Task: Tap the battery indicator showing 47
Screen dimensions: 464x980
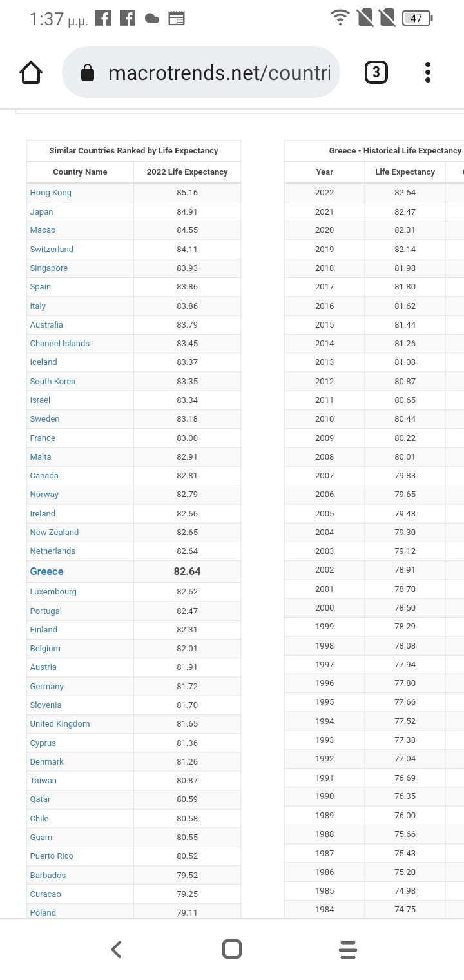Action: 417,18
